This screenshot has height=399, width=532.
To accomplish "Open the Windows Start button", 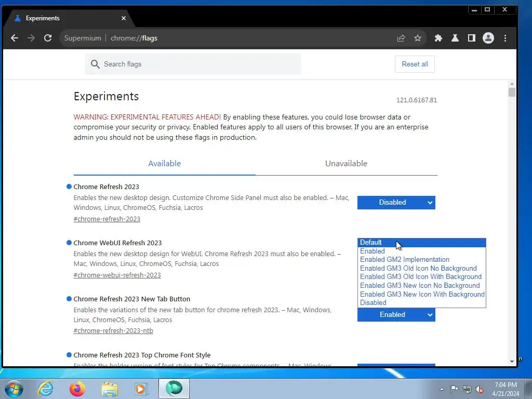I will pyautogui.click(x=14, y=389).
